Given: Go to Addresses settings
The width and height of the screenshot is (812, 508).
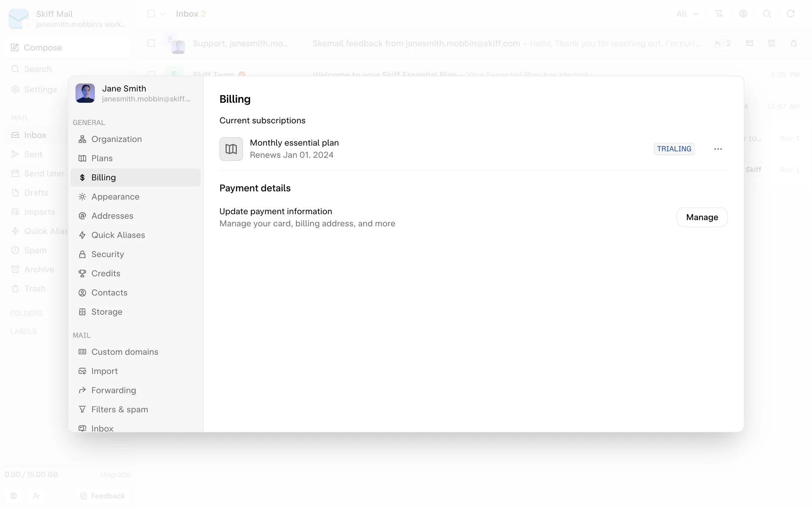Looking at the screenshot, I should (112, 216).
